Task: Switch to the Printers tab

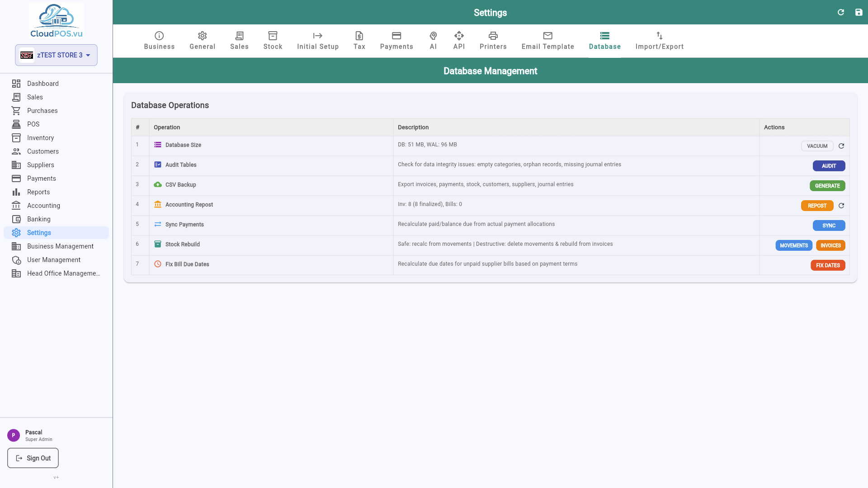Action: tap(493, 41)
